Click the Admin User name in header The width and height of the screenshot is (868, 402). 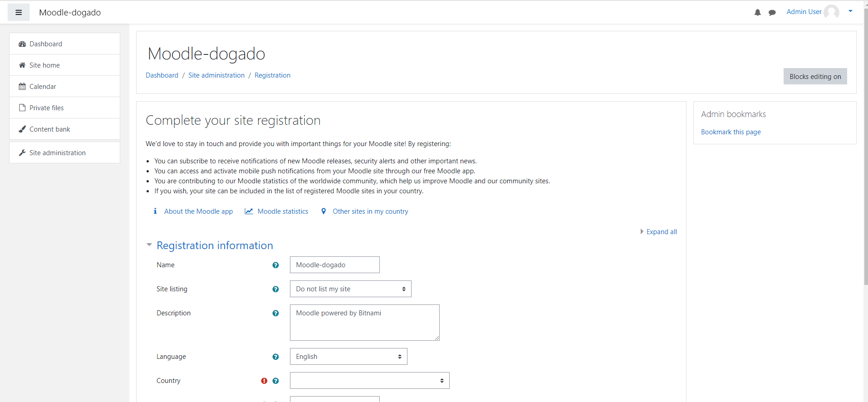(804, 12)
